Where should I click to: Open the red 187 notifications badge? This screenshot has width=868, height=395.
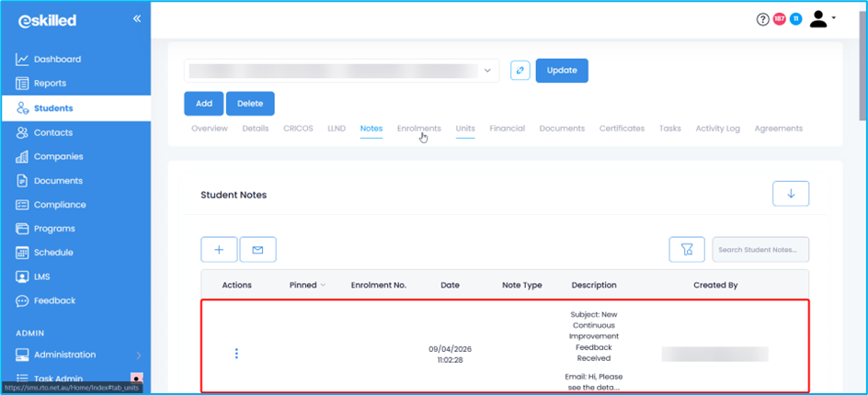(779, 19)
